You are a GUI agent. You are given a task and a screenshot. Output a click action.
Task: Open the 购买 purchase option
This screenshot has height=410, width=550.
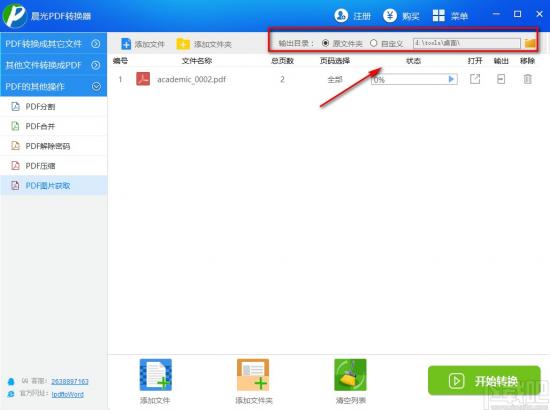pyautogui.click(x=390, y=15)
